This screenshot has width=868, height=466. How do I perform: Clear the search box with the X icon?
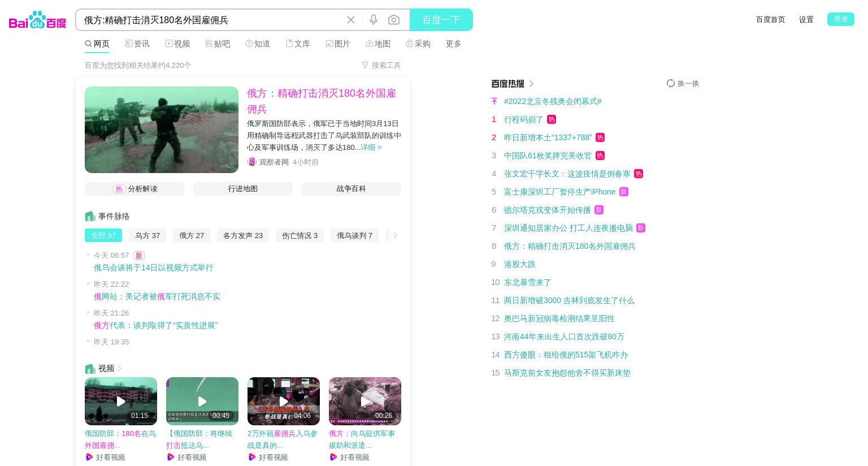351,20
